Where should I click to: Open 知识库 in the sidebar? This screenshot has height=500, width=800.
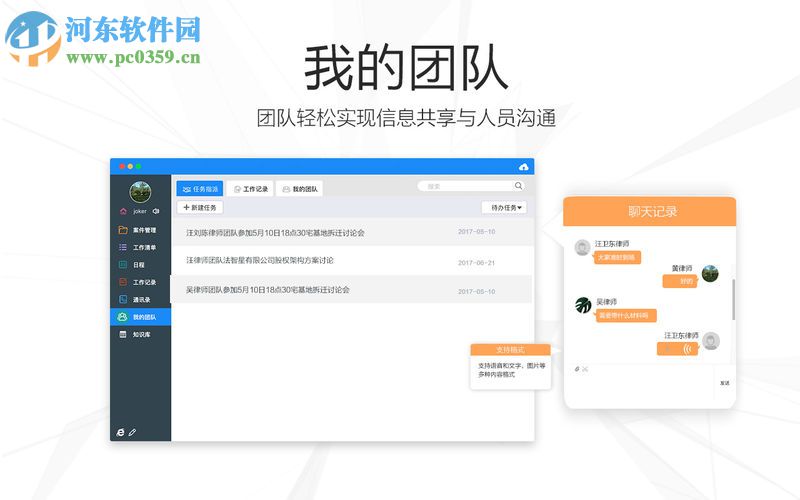[x=140, y=335]
